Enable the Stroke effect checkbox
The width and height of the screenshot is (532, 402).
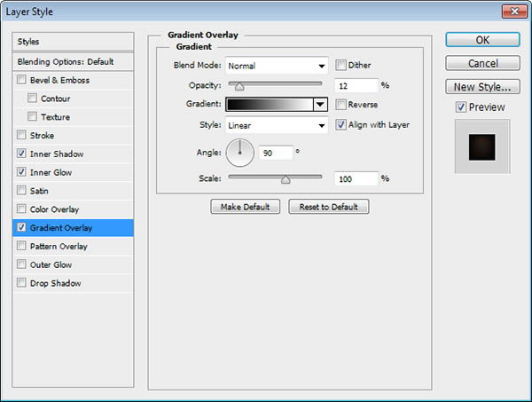[x=21, y=135]
